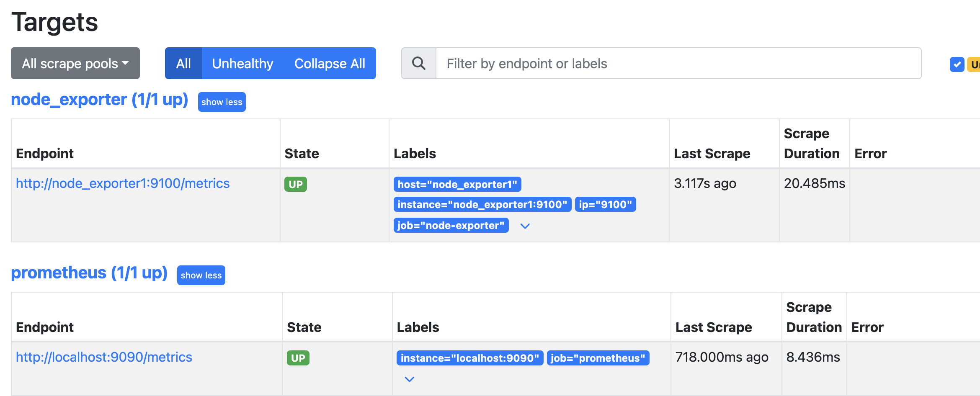Toggle the checkbox at top right
This screenshot has width=980, height=396.
point(957,64)
